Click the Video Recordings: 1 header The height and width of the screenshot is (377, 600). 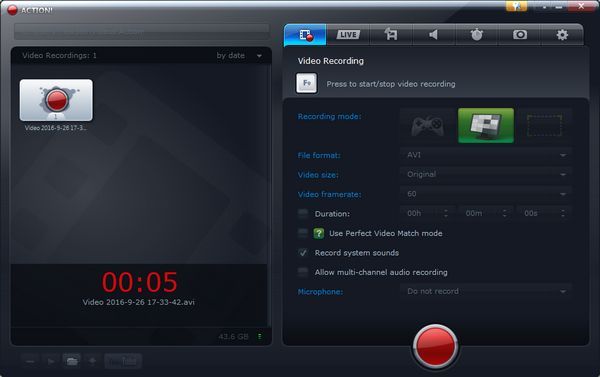[59, 55]
